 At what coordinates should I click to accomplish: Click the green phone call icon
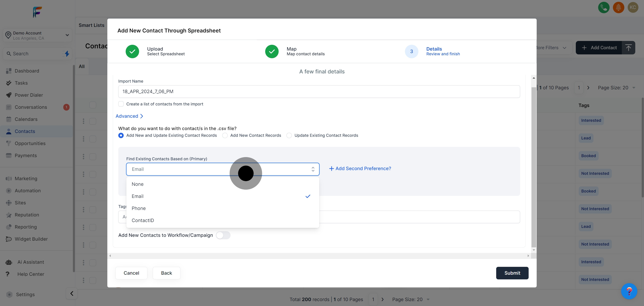tap(604, 8)
